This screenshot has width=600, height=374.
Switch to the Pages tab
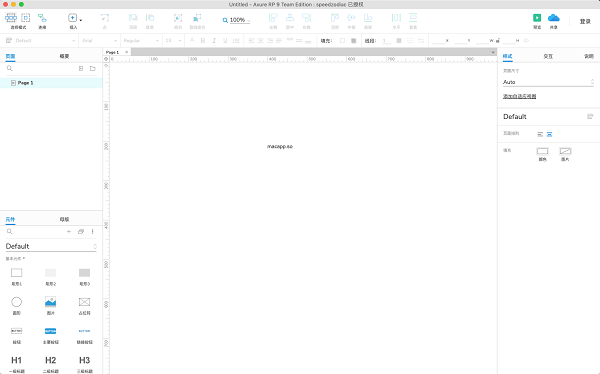click(10, 56)
